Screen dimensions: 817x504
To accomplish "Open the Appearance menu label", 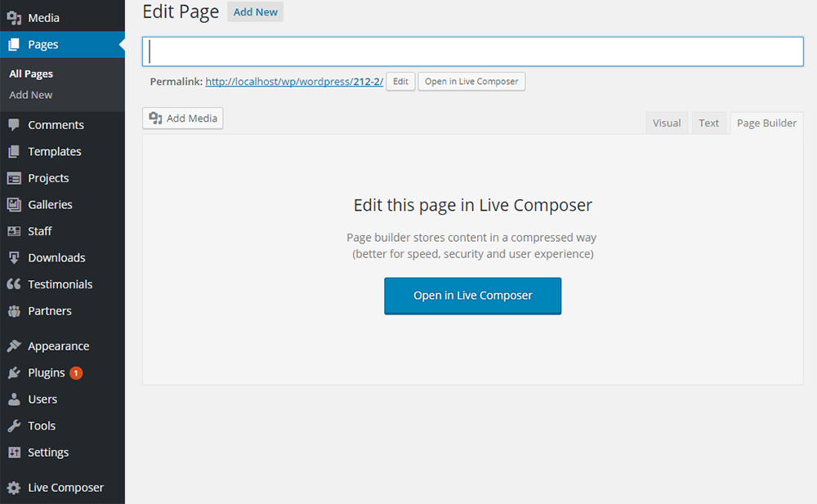I will (59, 346).
